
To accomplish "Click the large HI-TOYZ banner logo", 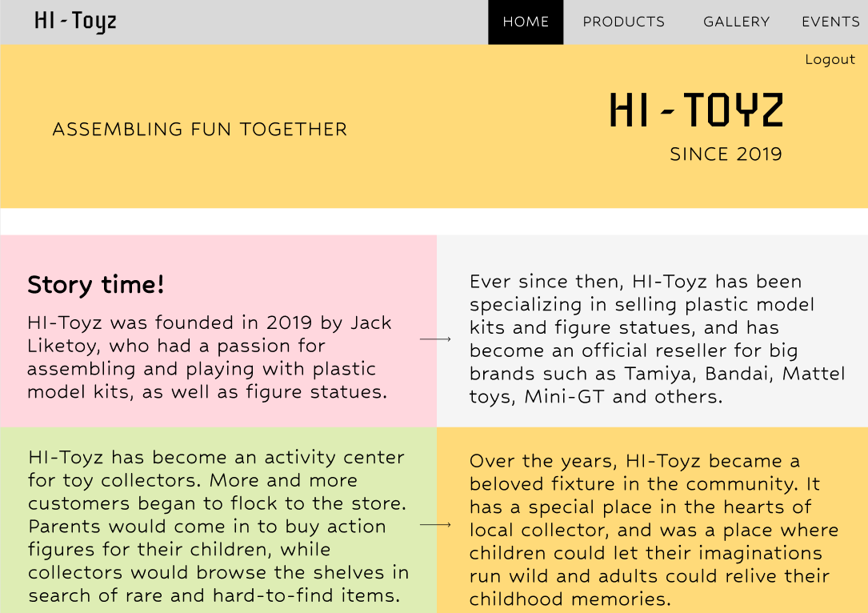I will (x=696, y=110).
